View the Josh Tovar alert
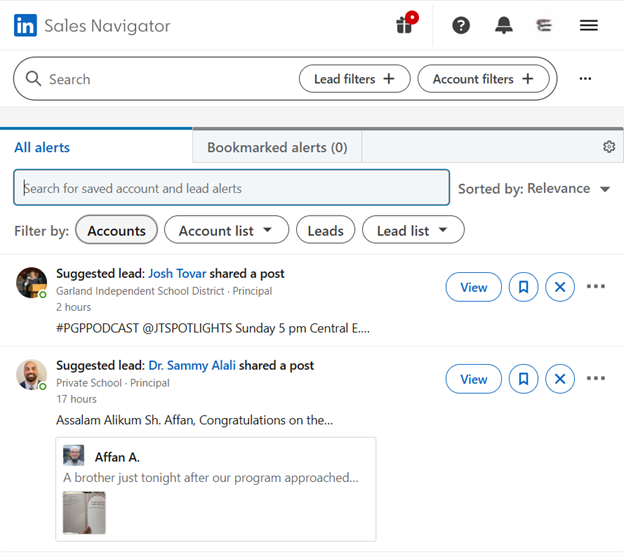 [x=474, y=287]
